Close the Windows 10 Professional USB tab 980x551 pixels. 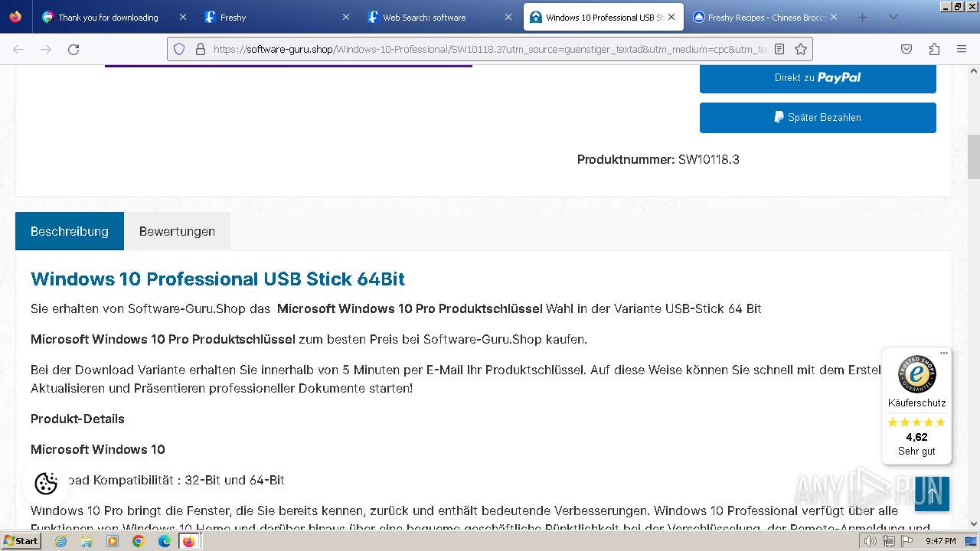pyautogui.click(x=671, y=17)
